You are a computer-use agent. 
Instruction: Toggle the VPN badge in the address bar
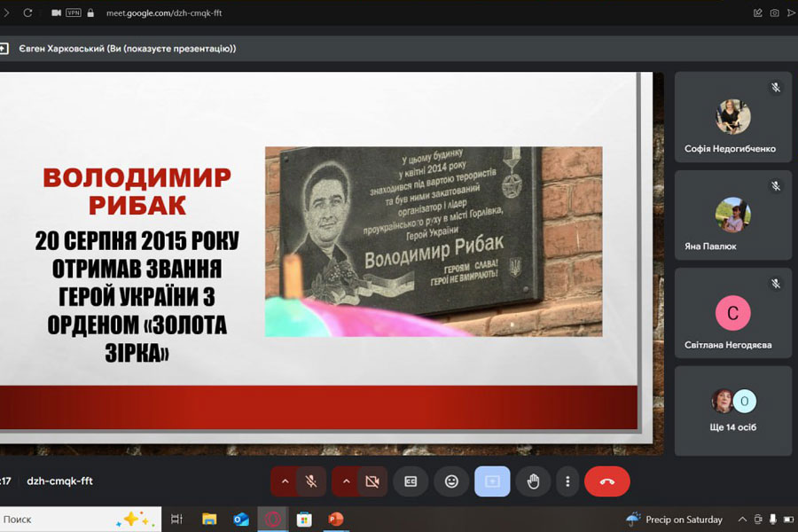[74, 12]
